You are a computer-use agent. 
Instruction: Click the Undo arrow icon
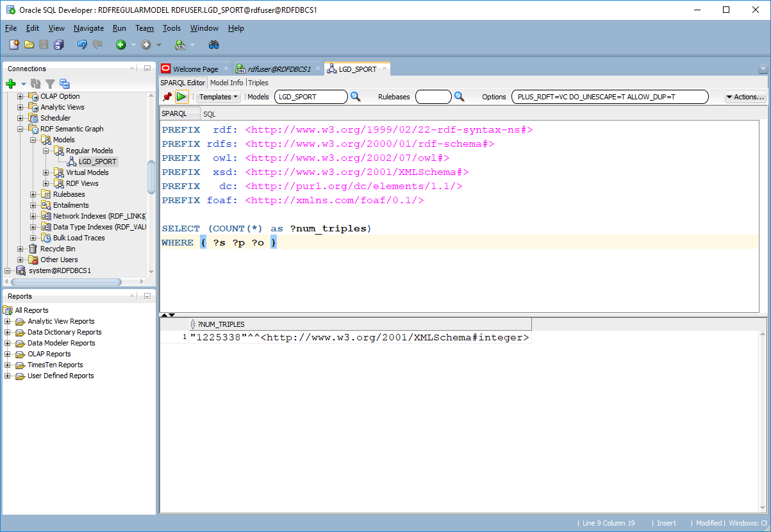tap(82, 45)
